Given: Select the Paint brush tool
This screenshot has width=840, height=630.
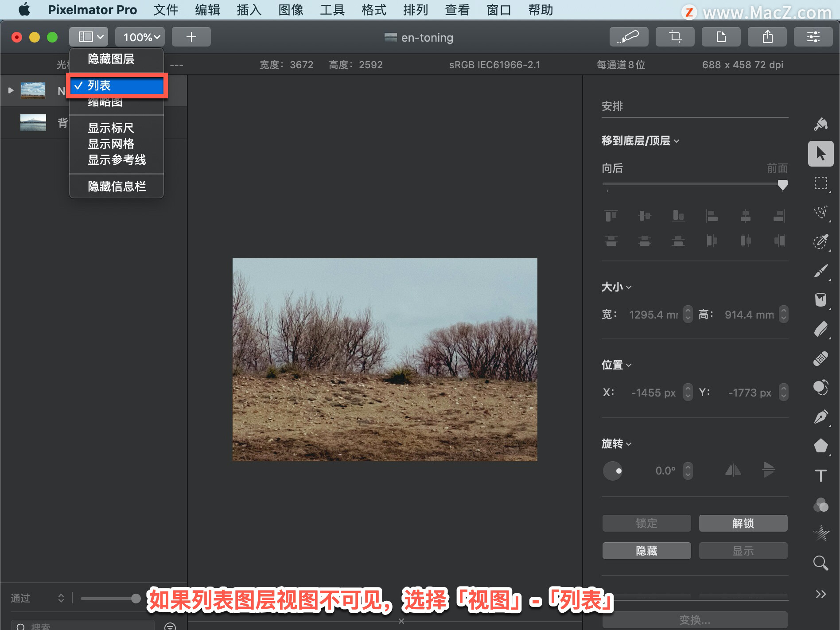Looking at the screenshot, I should pos(821,271).
